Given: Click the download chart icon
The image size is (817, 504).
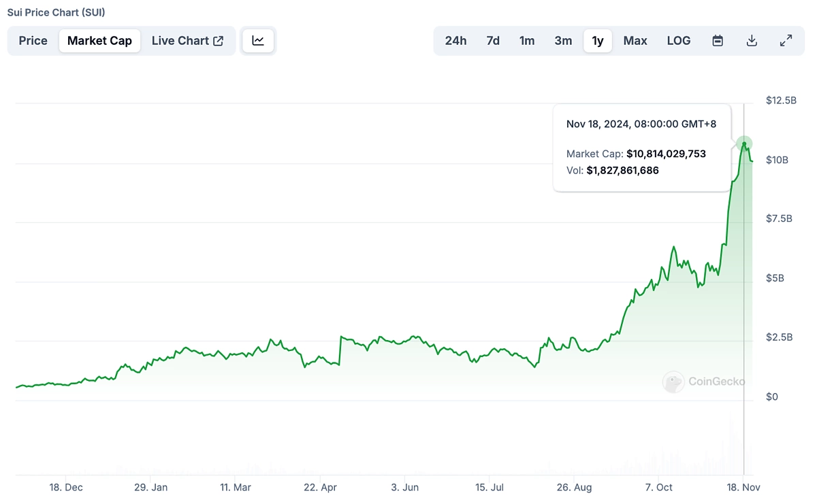Looking at the screenshot, I should click(x=752, y=40).
